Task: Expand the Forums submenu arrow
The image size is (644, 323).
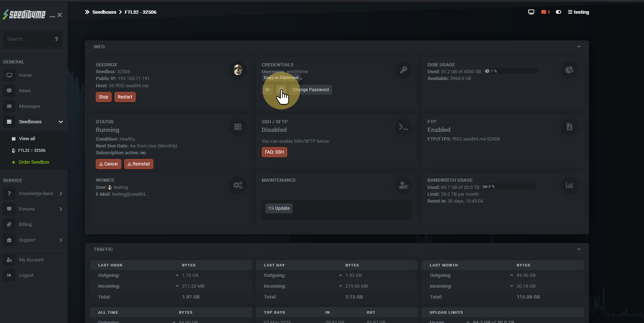Action: [x=61, y=209]
